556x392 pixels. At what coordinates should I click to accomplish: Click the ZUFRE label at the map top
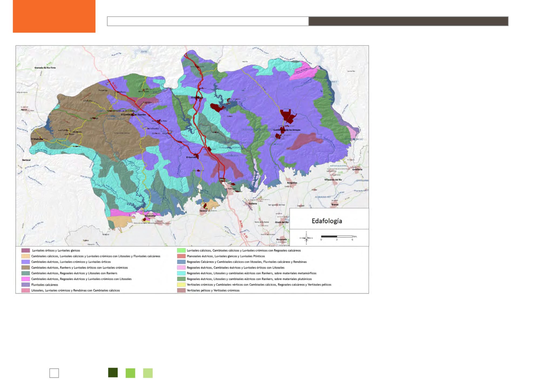click(144, 51)
